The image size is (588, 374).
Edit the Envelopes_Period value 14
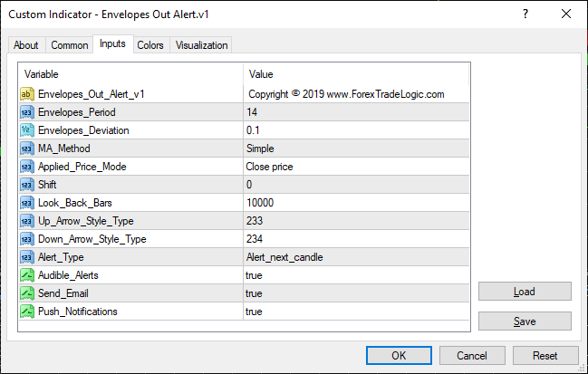pos(356,111)
